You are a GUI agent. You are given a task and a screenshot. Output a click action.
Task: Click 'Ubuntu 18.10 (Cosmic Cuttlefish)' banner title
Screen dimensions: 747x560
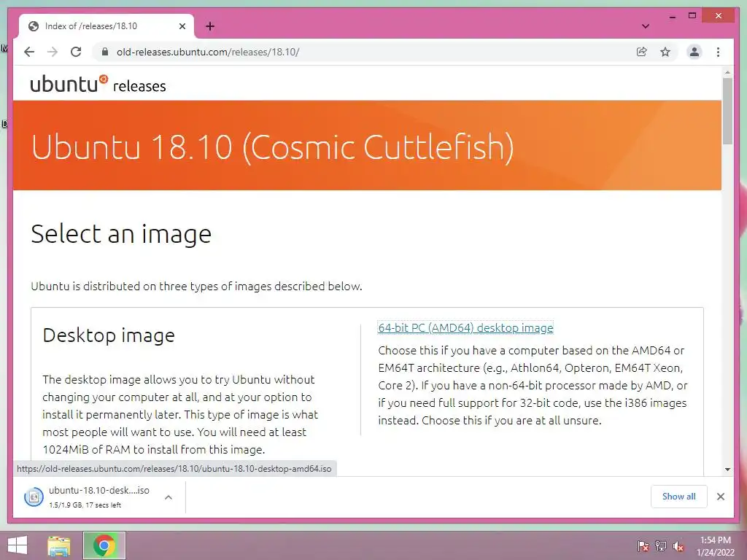273,147
